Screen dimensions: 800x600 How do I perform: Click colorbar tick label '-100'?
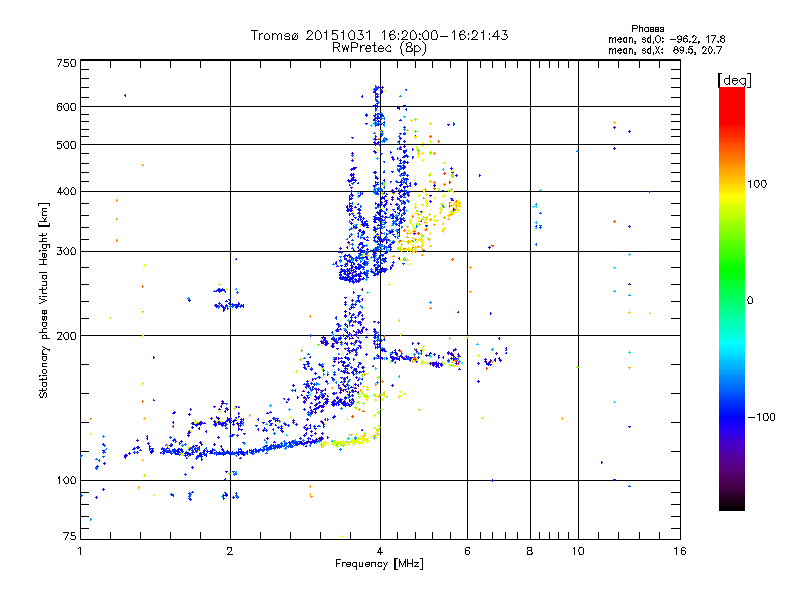(x=761, y=417)
